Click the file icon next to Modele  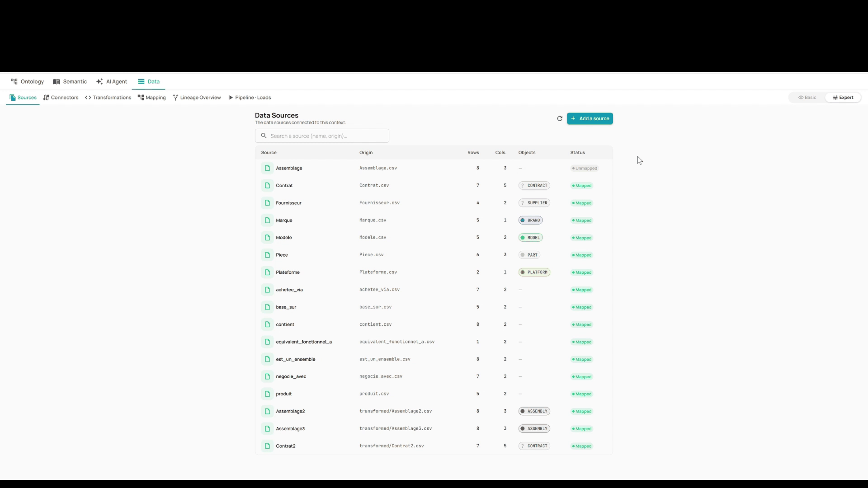click(x=267, y=237)
